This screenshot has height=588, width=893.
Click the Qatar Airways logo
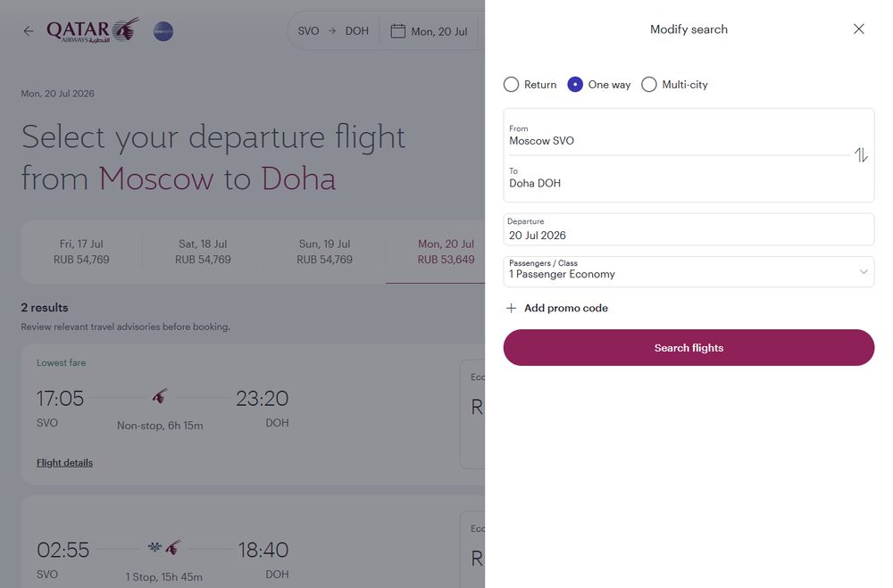click(x=93, y=30)
